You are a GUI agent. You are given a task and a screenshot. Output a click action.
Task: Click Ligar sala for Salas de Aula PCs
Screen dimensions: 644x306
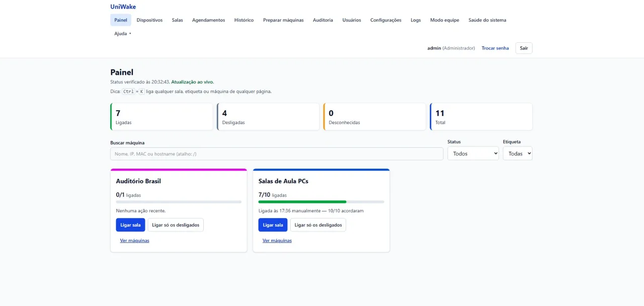273,225
